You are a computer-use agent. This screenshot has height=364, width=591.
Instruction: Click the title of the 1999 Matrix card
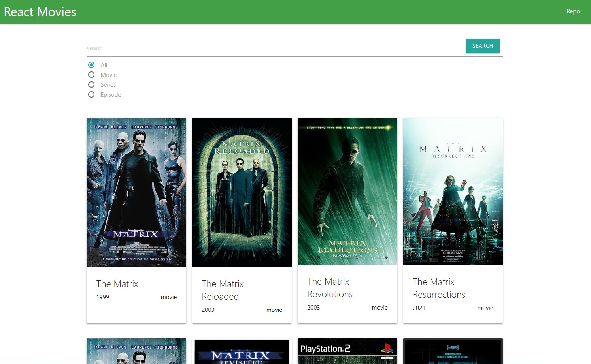click(117, 284)
